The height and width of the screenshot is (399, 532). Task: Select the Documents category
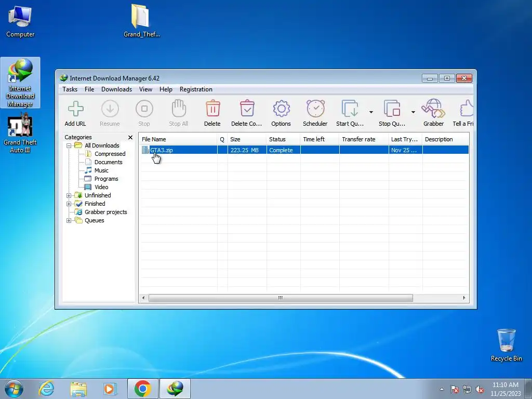(x=108, y=162)
